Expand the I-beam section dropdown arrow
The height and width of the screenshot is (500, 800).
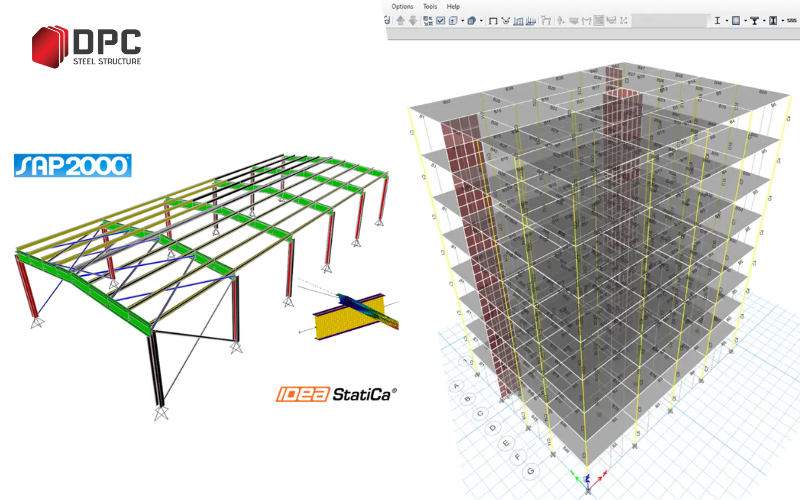[x=727, y=20]
